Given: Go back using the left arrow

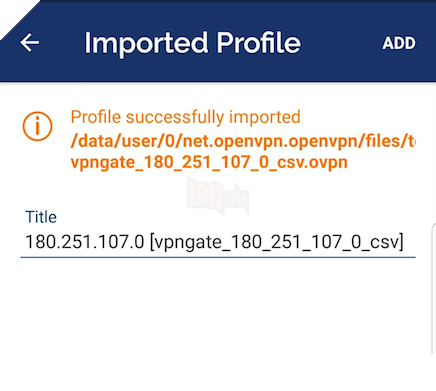Looking at the screenshot, I should pos(30,43).
